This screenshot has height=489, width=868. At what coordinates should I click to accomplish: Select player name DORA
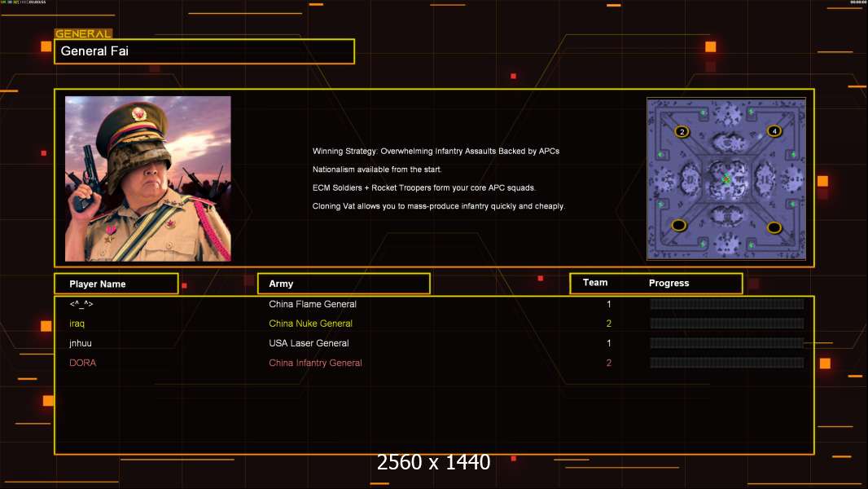(x=82, y=363)
